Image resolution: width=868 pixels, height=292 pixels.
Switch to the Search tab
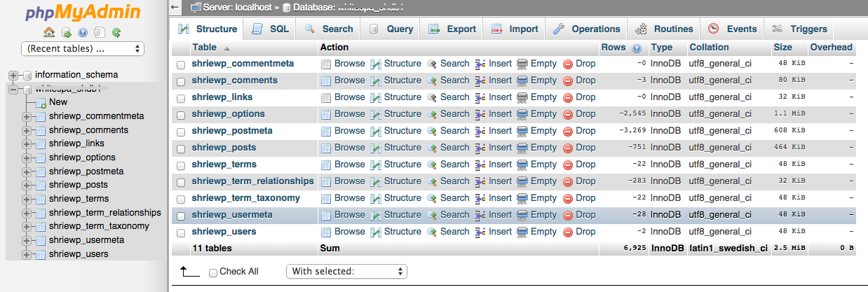click(328, 29)
